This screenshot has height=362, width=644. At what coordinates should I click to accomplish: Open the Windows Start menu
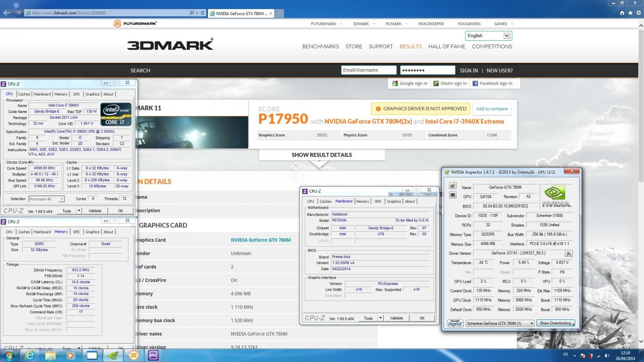click(9, 355)
